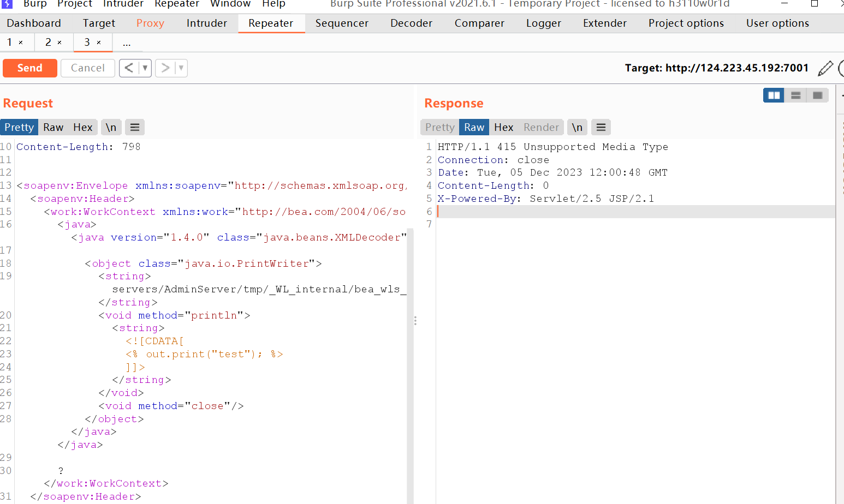Close Repeater tab 3

[x=99, y=43]
